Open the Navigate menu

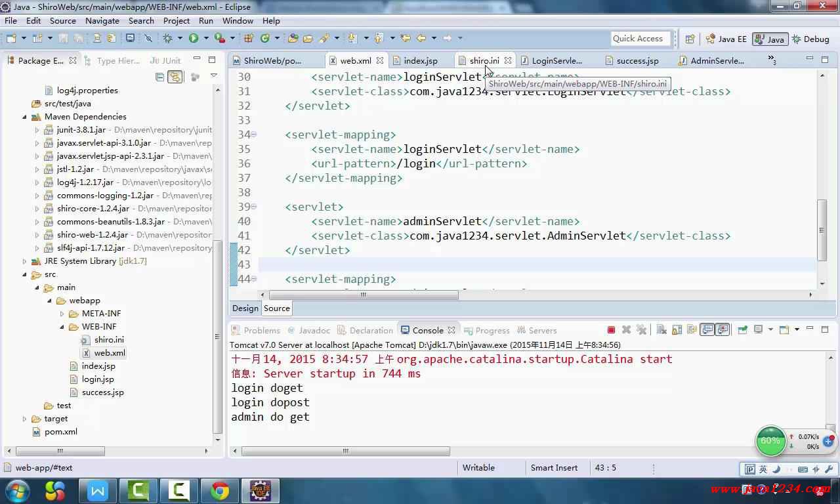[x=102, y=20]
